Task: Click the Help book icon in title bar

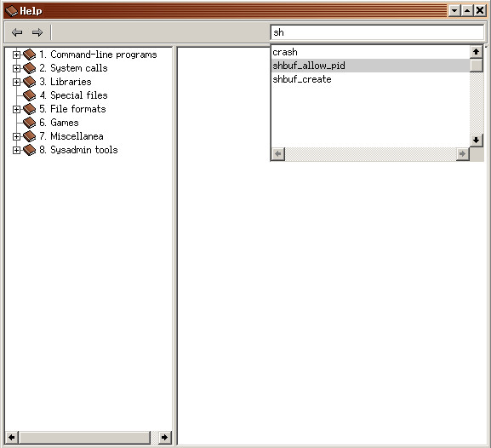Action: coord(12,11)
